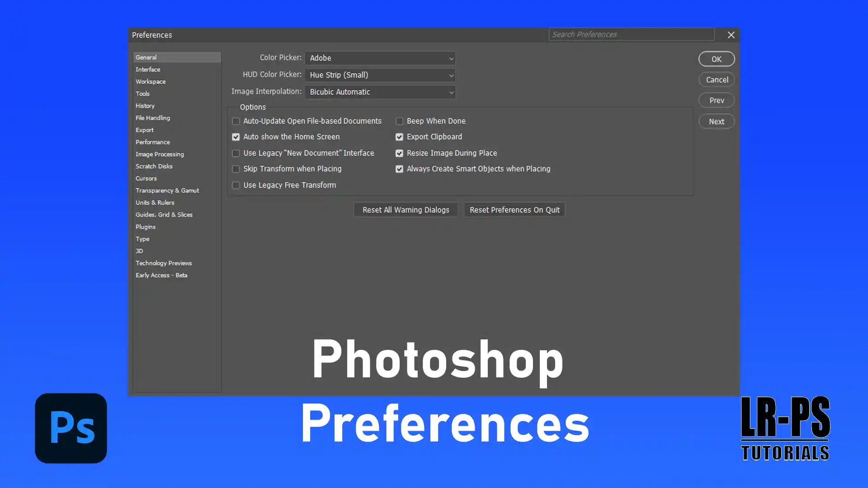Select the Tools preferences category

142,93
